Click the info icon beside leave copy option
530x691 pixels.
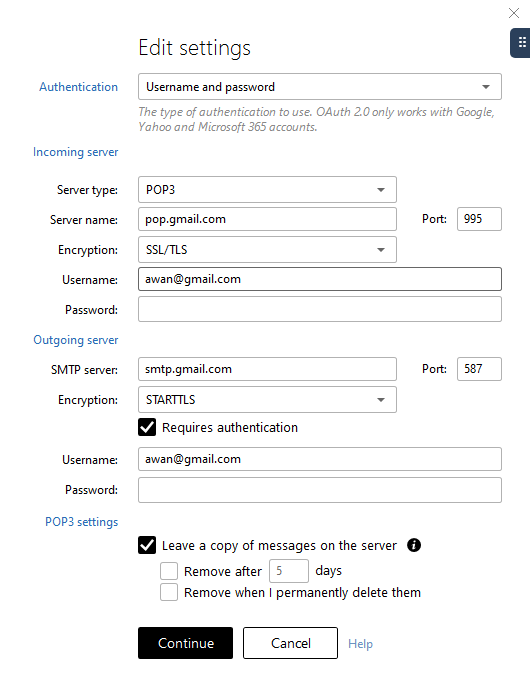pos(414,545)
